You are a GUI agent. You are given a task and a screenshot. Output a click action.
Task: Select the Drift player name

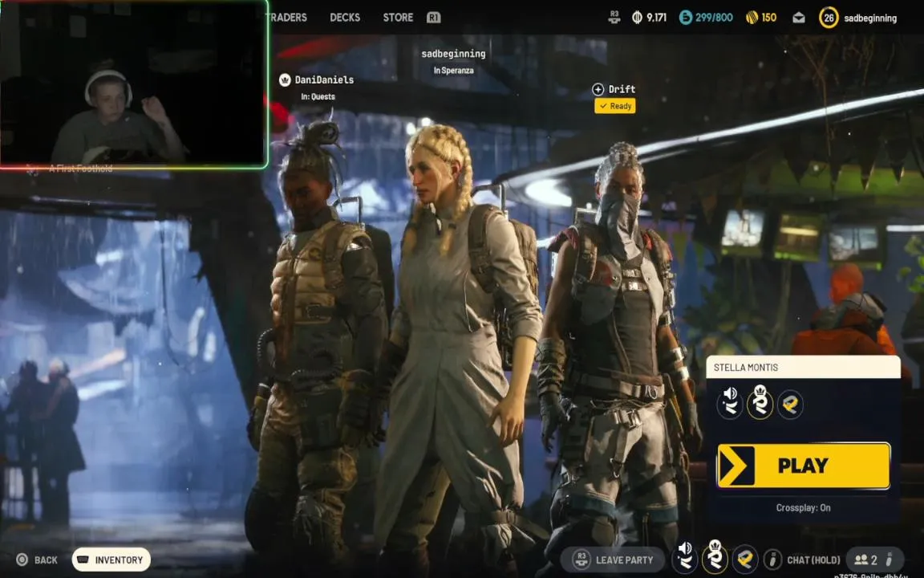click(x=622, y=89)
